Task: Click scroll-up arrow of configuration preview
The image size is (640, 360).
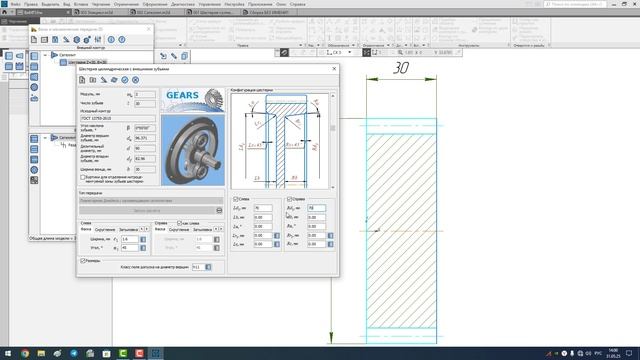Action: [333, 96]
